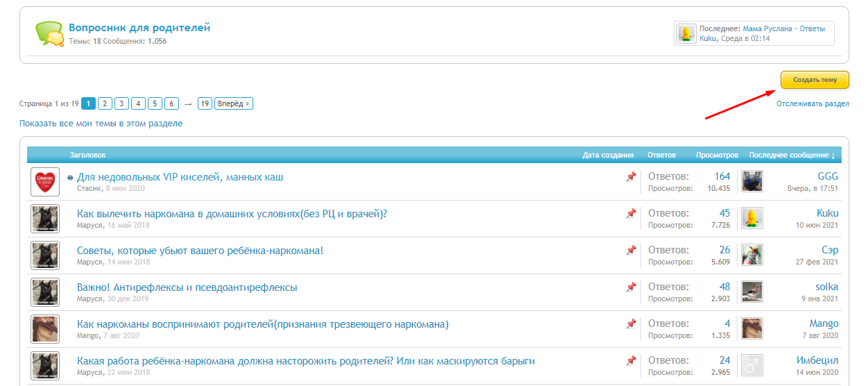This screenshot has height=386, width=868.
Task: Click the green speech bubble forum icon
Action: click(x=50, y=33)
